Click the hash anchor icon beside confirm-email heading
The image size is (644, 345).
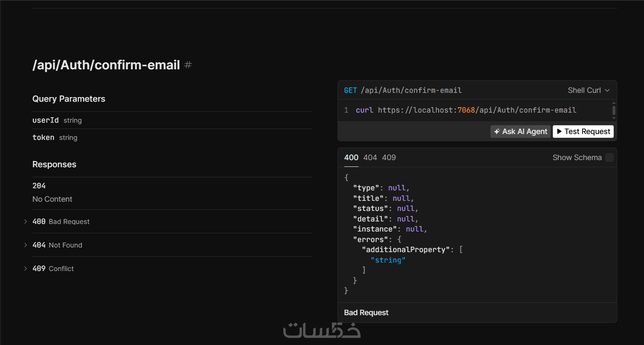(188, 65)
